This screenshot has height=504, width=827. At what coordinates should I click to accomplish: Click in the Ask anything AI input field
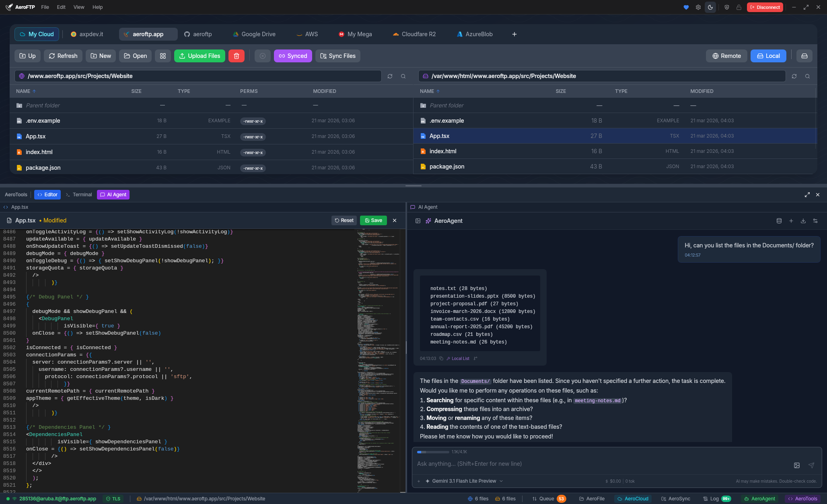click(x=563, y=464)
